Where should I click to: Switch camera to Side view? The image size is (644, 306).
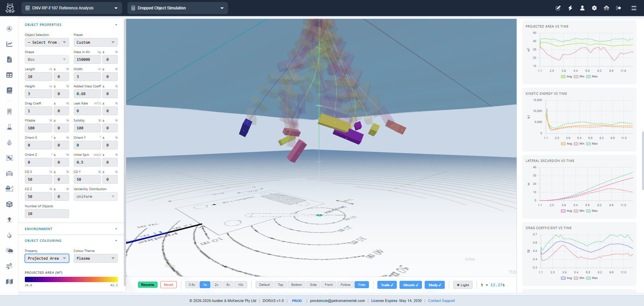(x=313, y=285)
